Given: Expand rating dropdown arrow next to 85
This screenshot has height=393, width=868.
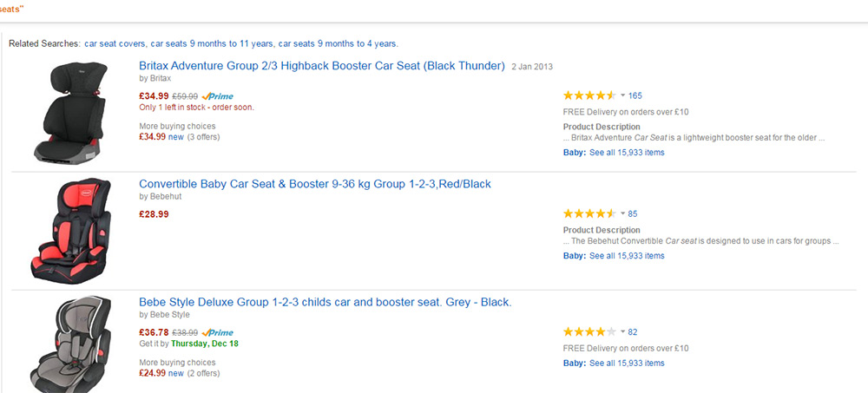Looking at the screenshot, I should 622,213.
